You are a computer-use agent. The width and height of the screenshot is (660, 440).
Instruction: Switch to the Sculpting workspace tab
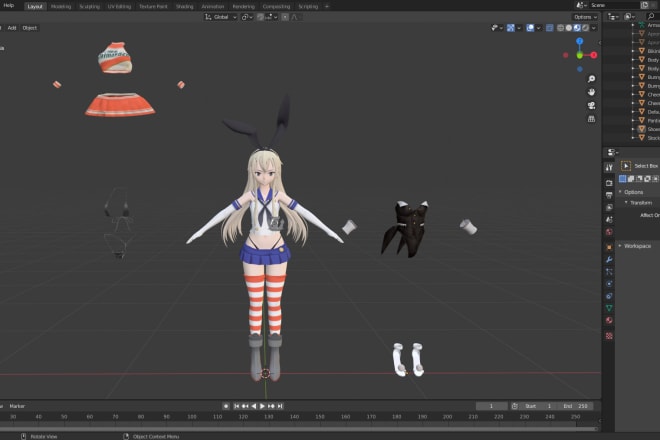(x=90, y=6)
